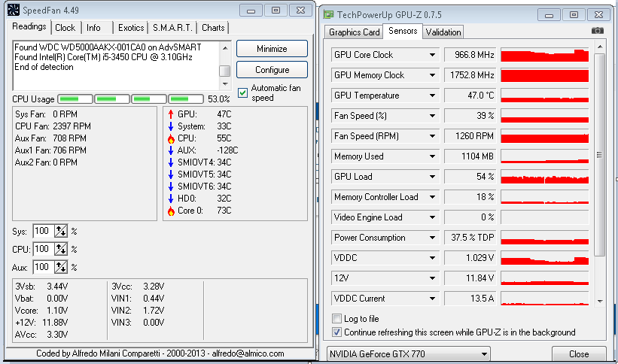This screenshot has width=618, height=364.
Task: Open the GPU Temperature sensor dropdown
Action: click(x=432, y=96)
